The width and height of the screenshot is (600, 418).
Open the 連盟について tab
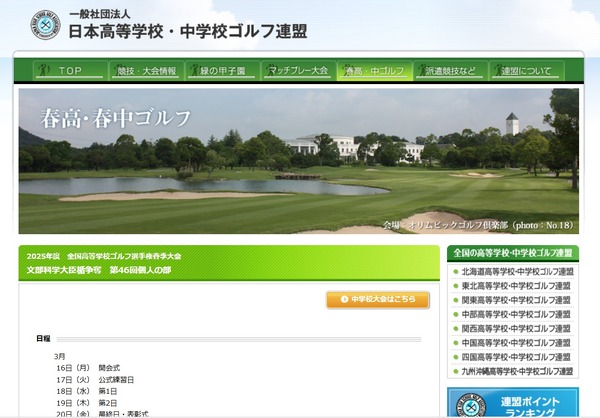pos(527,70)
